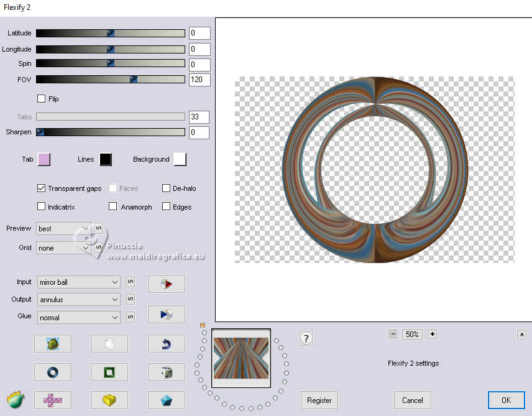Screen dimensions: 532x416
Task: Click the Latitude slider track
Action: [111, 33]
